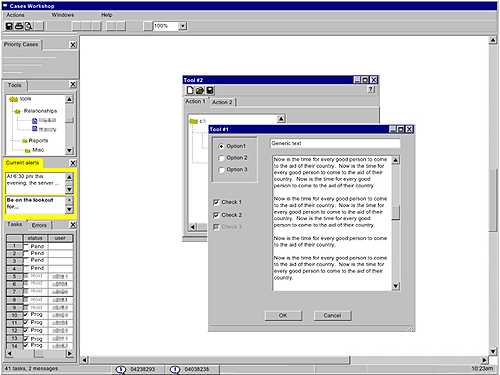Close the Tools panel
The image size is (500, 375).
point(73,85)
